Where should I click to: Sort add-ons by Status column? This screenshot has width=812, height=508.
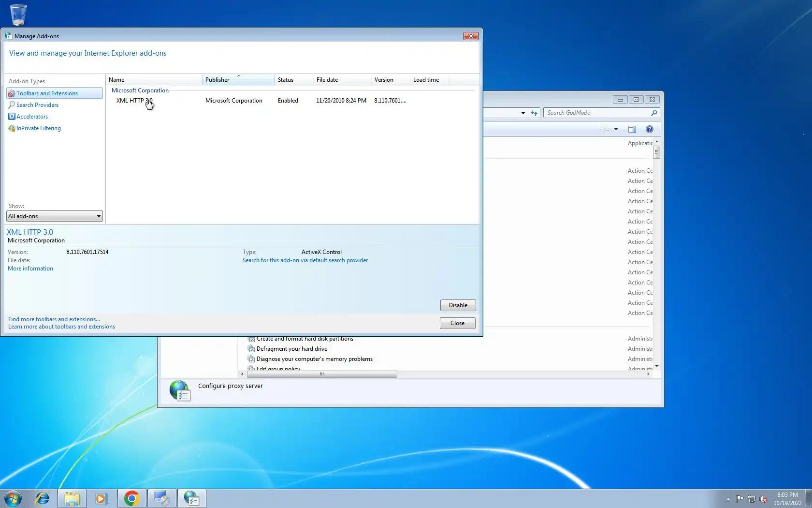click(294, 80)
